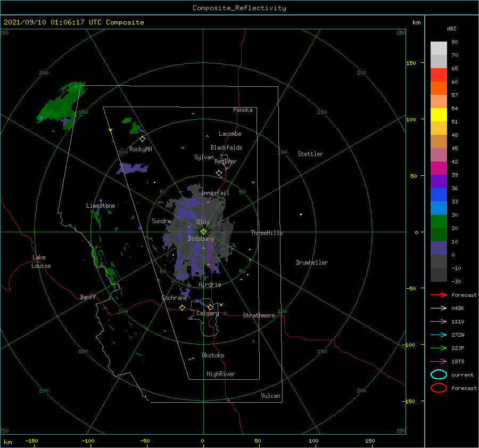479x448 pixels.
Task: Click the yellow radar center marker near Didsbury
Action: point(203,232)
